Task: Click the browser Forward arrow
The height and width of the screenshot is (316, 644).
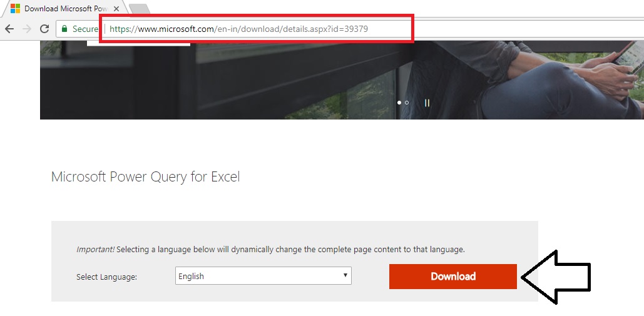Action: (27, 29)
